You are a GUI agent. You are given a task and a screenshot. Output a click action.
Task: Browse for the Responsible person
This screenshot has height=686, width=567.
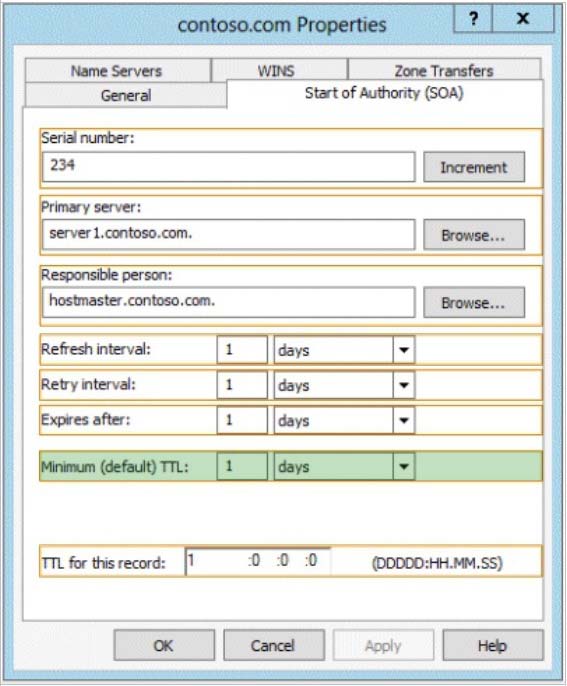pos(474,303)
